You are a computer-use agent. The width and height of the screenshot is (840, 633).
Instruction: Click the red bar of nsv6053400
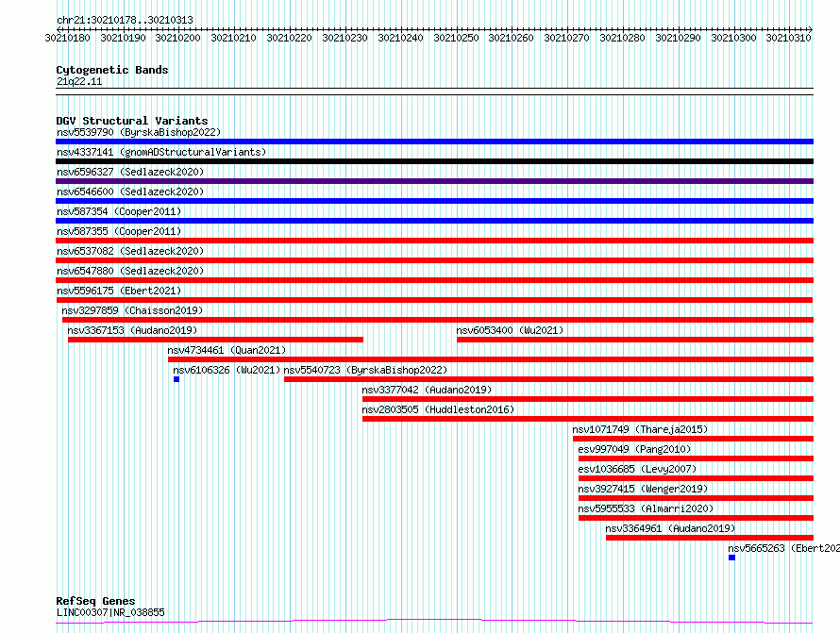click(635, 340)
